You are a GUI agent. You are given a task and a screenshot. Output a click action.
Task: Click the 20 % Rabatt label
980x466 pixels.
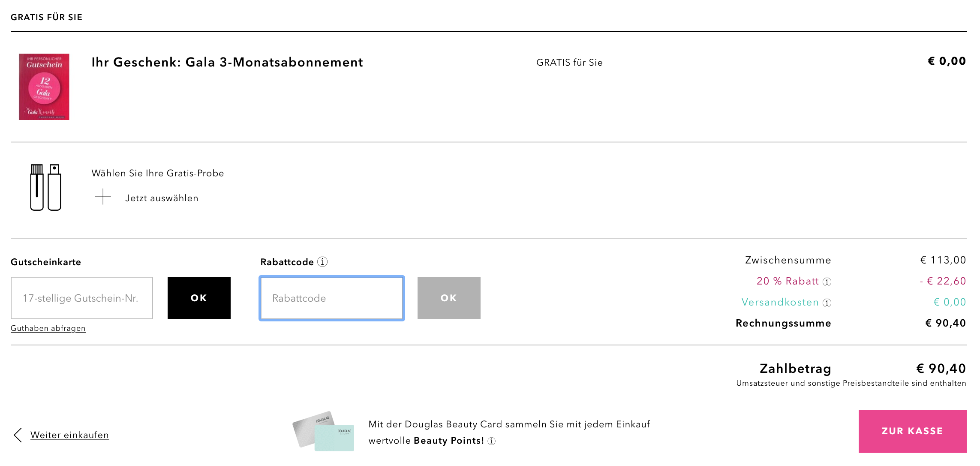click(x=788, y=281)
